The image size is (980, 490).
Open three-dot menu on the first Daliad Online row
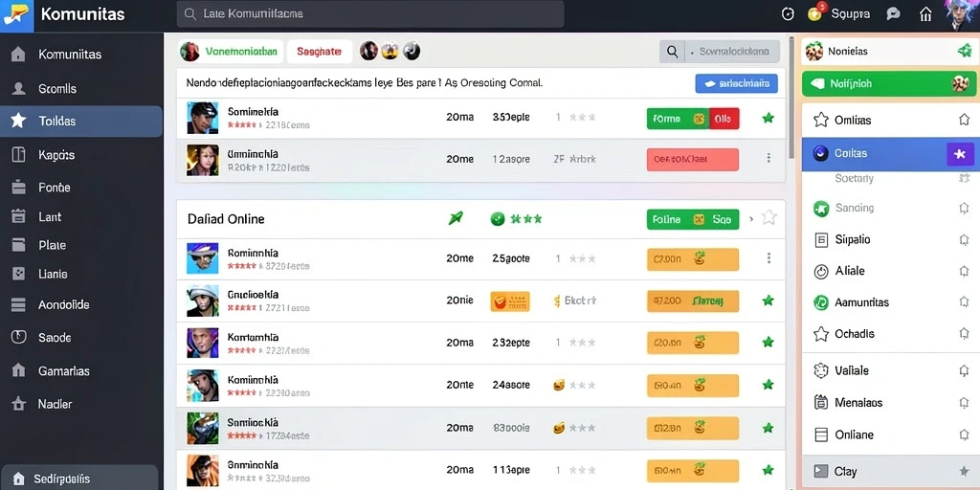pyautogui.click(x=768, y=258)
